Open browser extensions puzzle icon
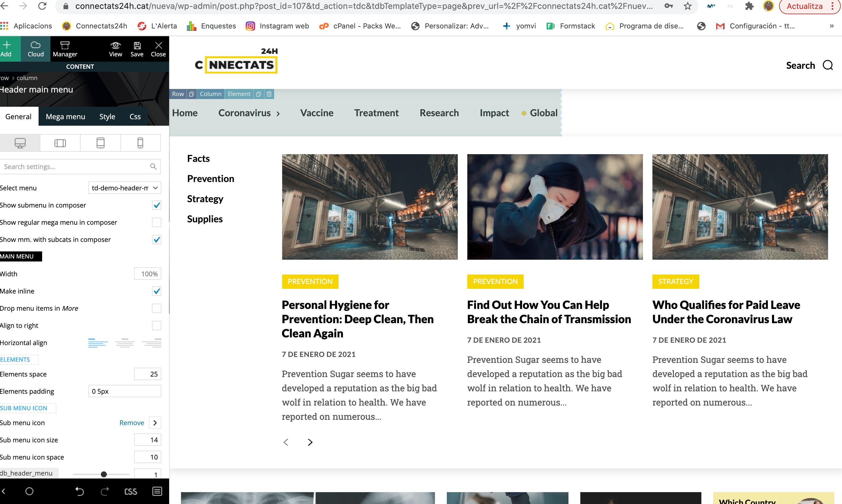The width and height of the screenshot is (842, 504). tap(749, 6)
